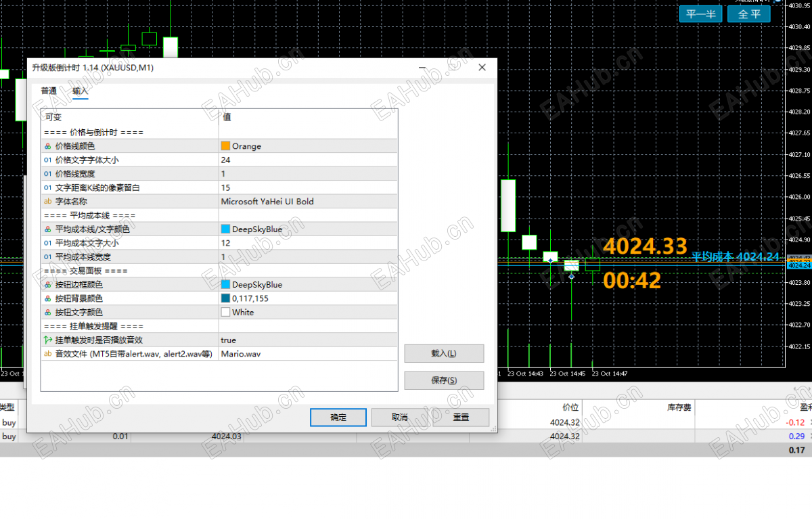Click the 4024.03 open price cell
The height and width of the screenshot is (519, 812).
[227, 436]
